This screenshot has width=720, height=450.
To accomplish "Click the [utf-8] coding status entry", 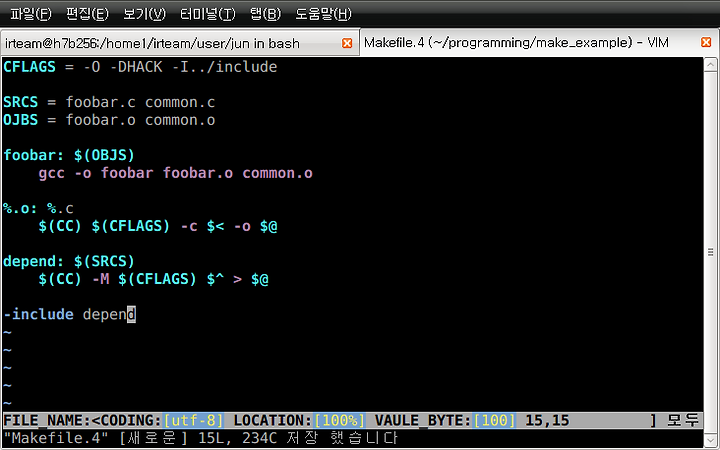I will [x=193, y=421].
